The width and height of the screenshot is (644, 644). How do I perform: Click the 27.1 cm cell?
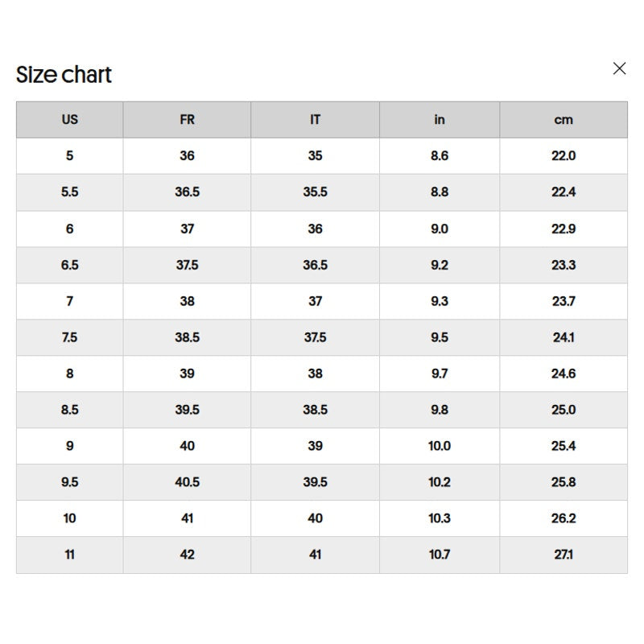(x=563, y=555)
